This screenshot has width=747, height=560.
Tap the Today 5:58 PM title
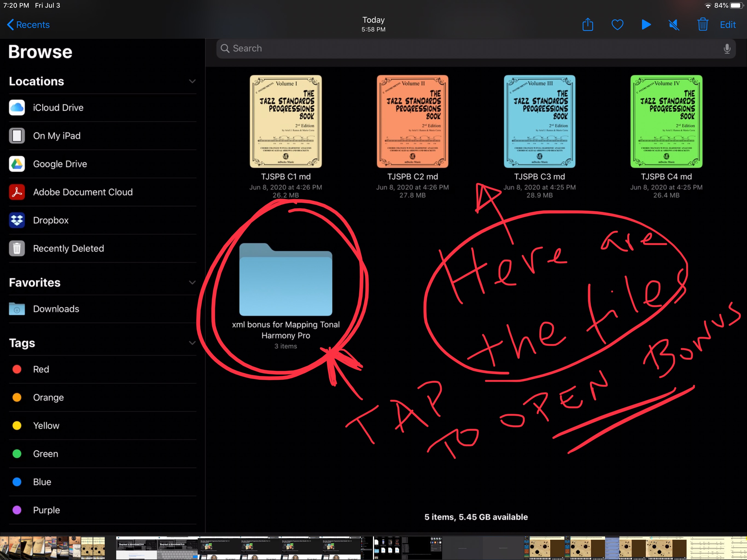coord(373,24)
